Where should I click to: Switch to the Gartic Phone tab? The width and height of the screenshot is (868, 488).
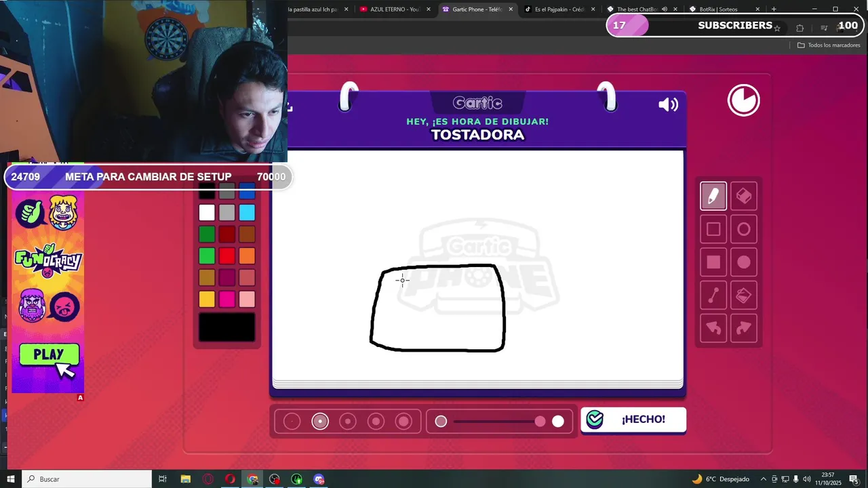tap(477, 9)
